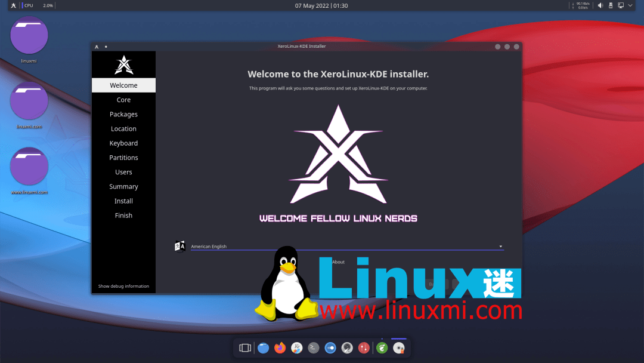Select the www.linuxmi.com desktop folder
This screenshot has height=363, width=644.
29,171
